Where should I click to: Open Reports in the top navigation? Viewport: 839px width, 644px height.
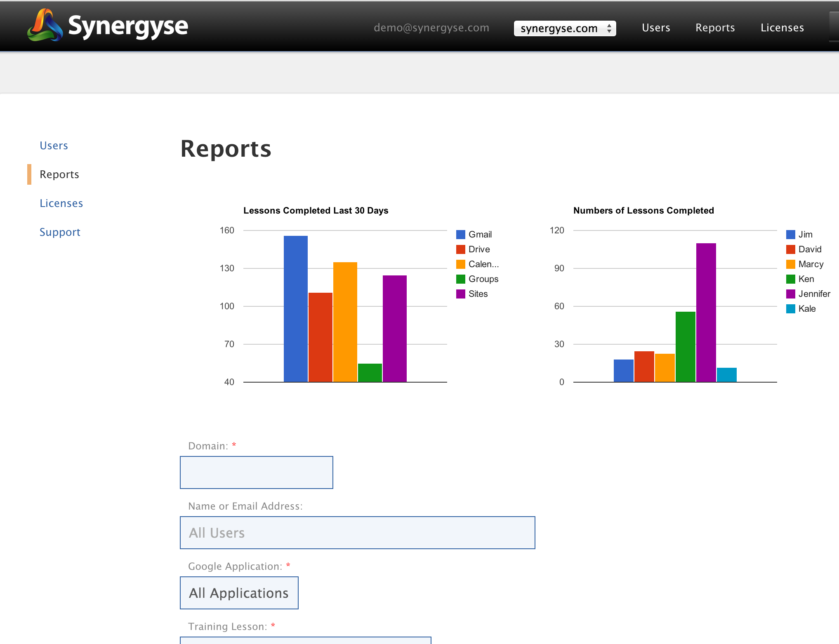(x=715, y=28)
